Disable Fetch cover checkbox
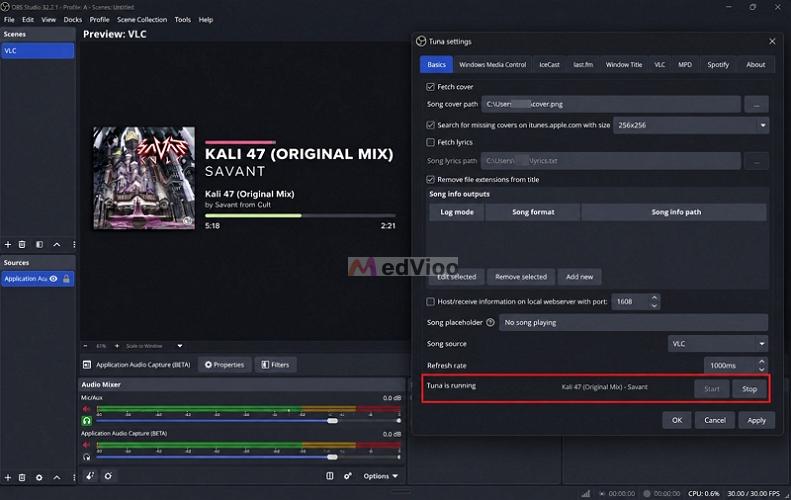This screenshot has width=791, height=500. pyautogui.click(x=430, y=87)
